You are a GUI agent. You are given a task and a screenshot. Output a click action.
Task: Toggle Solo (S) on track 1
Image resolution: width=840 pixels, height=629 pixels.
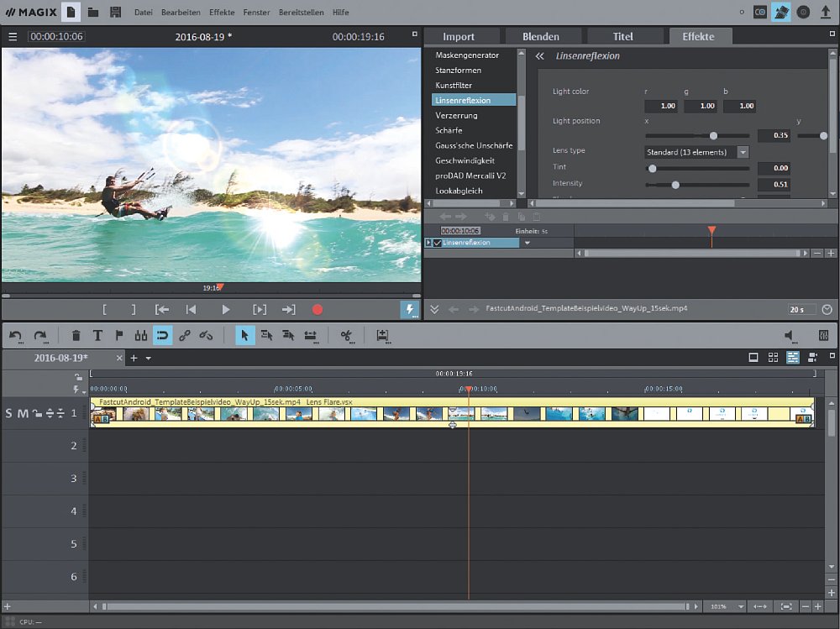pos(9,413)
